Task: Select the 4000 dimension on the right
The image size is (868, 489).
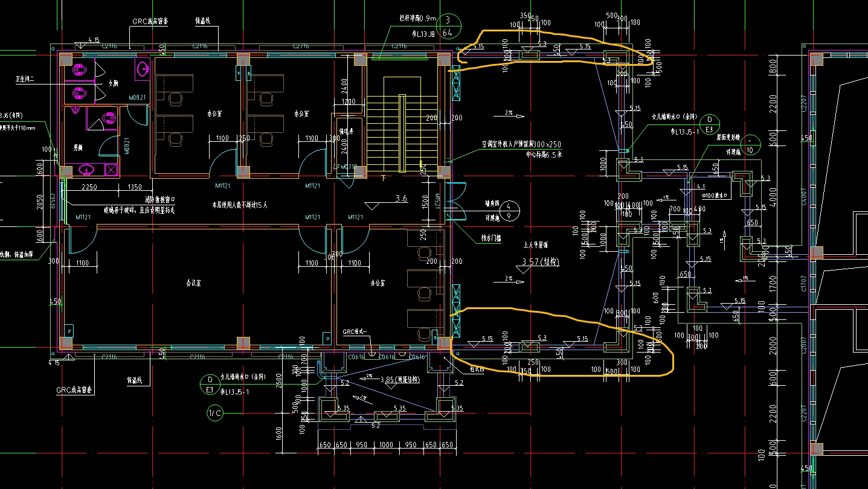Action: pyautogui.click(x=772, y=198)
